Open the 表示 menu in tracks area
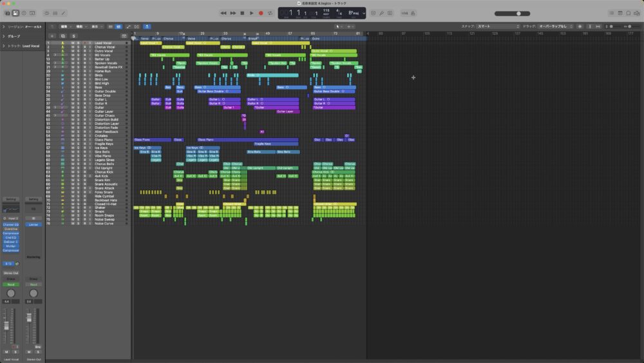The height and width of the screenshot is (363, 644). (x=95, y=26)
